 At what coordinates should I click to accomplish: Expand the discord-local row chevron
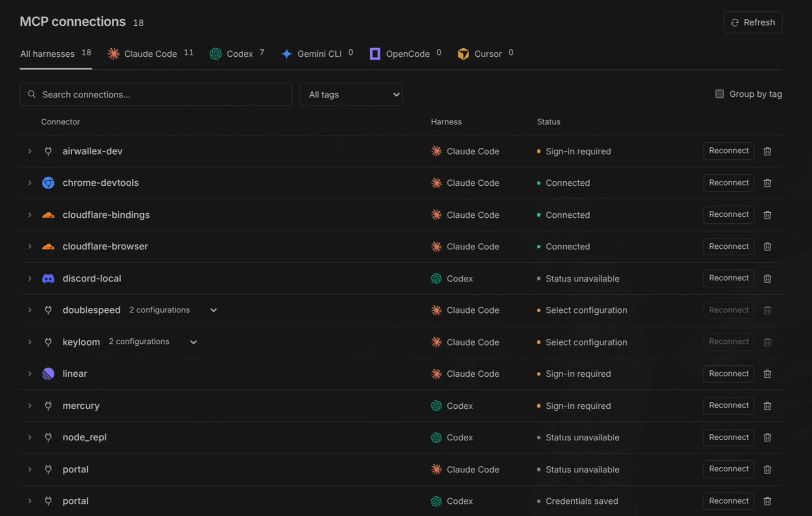click(30, 279)
